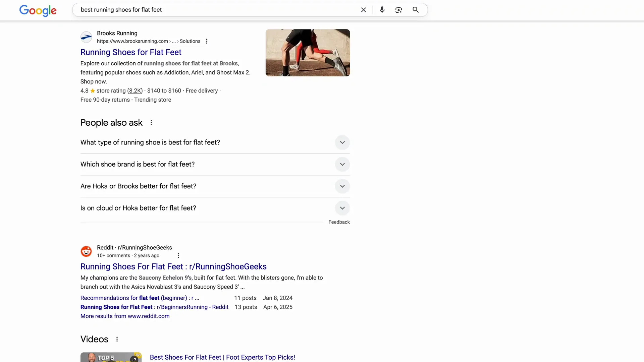Open People also ask options menu
644x362 pixels.
point(151,123)
